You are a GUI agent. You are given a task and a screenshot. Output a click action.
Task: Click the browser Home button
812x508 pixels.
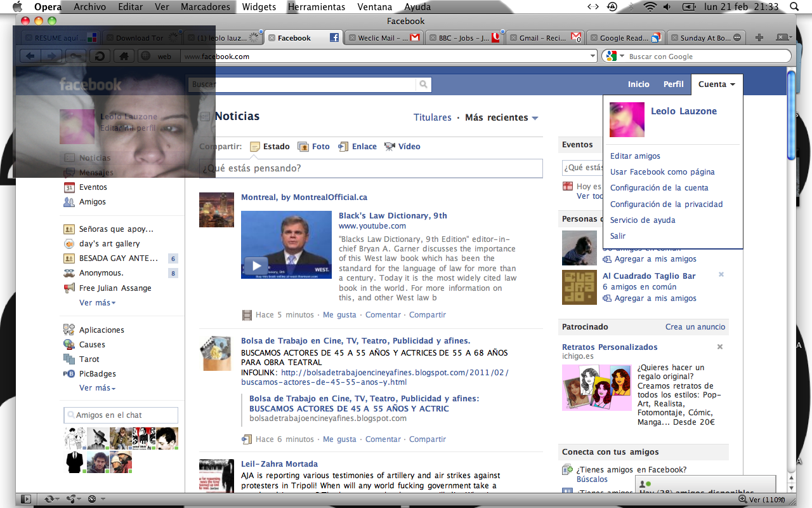[x=124, y=57]
